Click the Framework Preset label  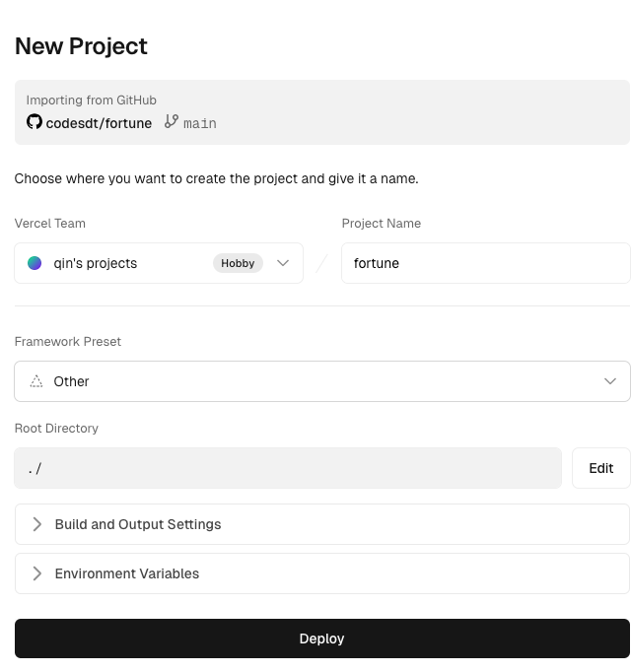(68, 342)
